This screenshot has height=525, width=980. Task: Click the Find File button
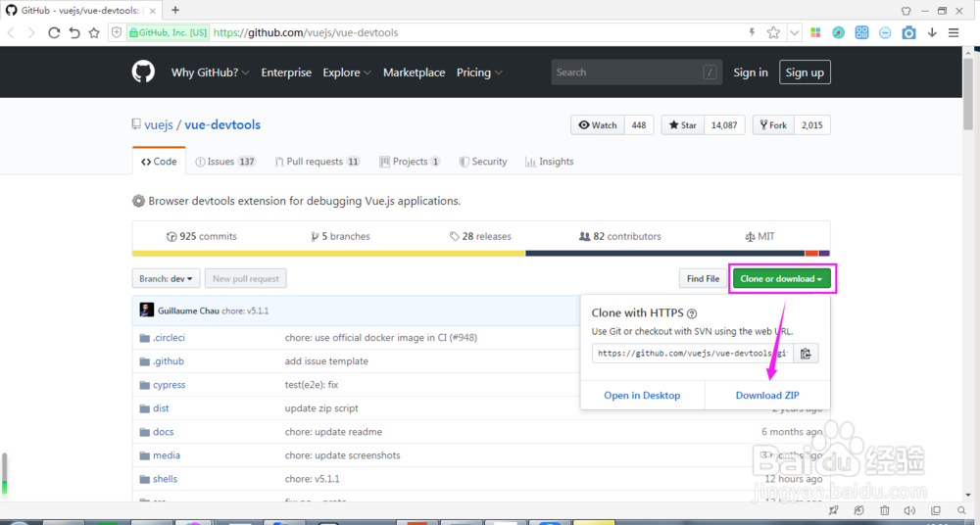point(703,279)
